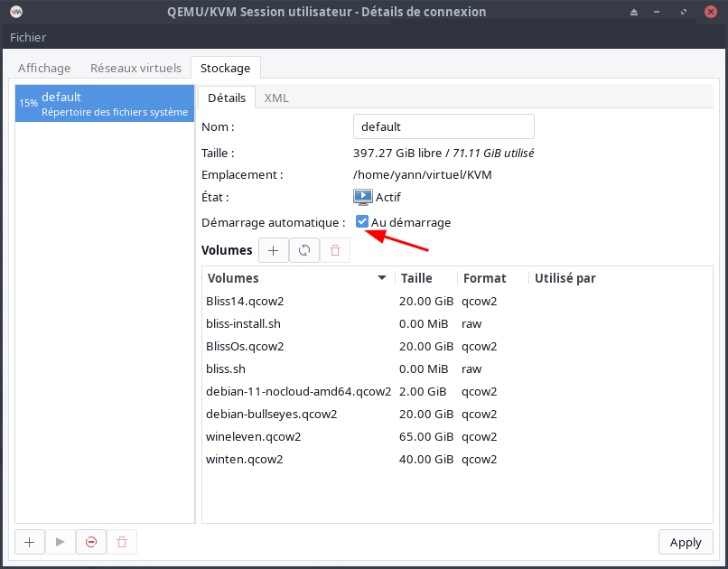Switch to the Réseaux virtuels tab

coord(135,68)
